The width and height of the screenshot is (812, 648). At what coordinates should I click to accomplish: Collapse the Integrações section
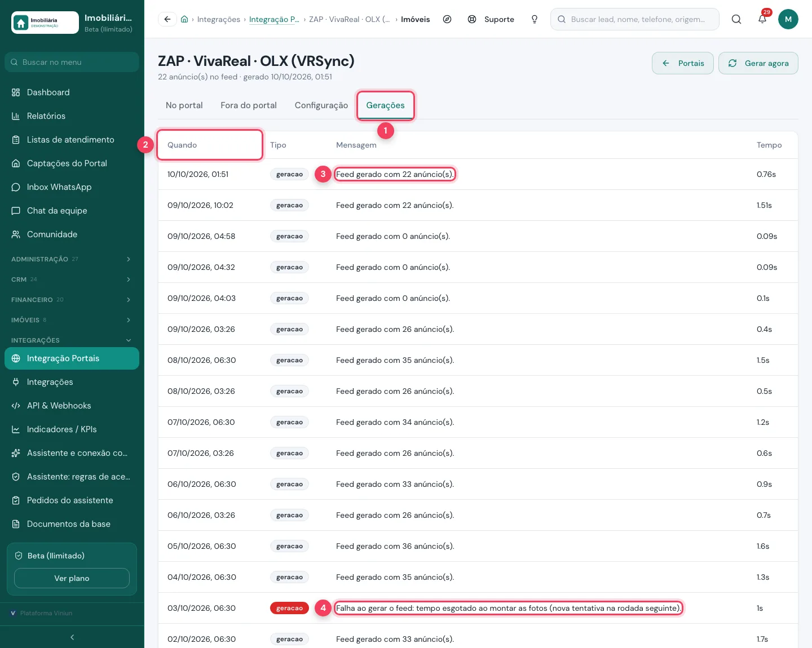pyautogui.click(x=72, y=340)
